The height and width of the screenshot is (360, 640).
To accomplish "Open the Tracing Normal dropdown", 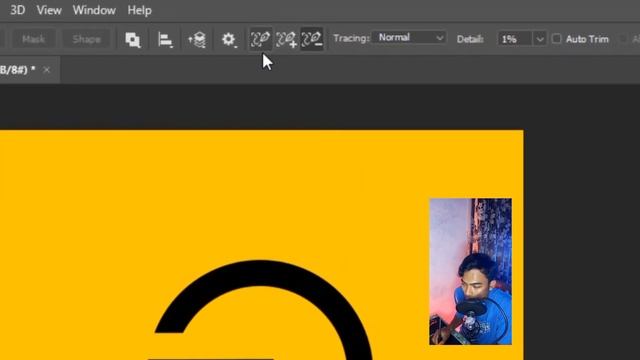I will pos(409,38).
